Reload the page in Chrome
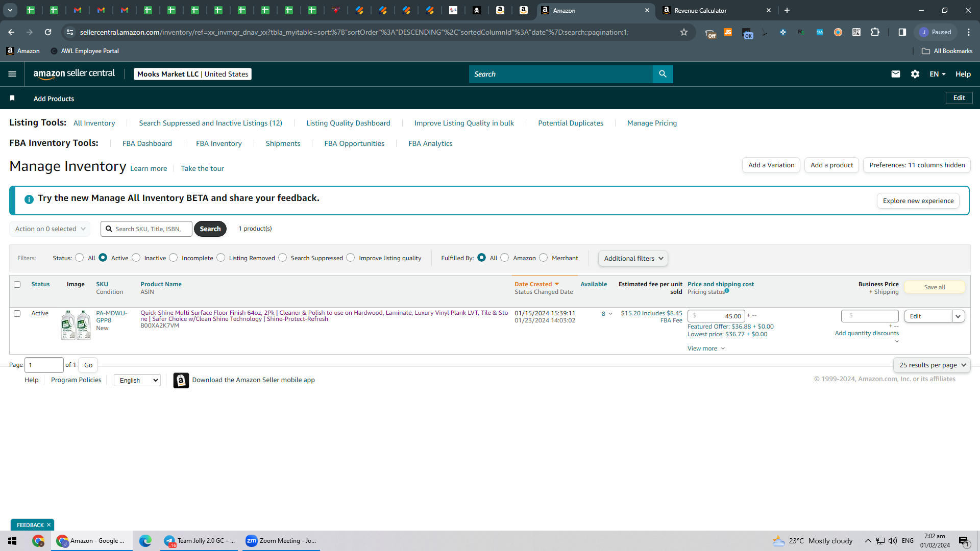Screen dimensions: 980x551 coord(48,32)
